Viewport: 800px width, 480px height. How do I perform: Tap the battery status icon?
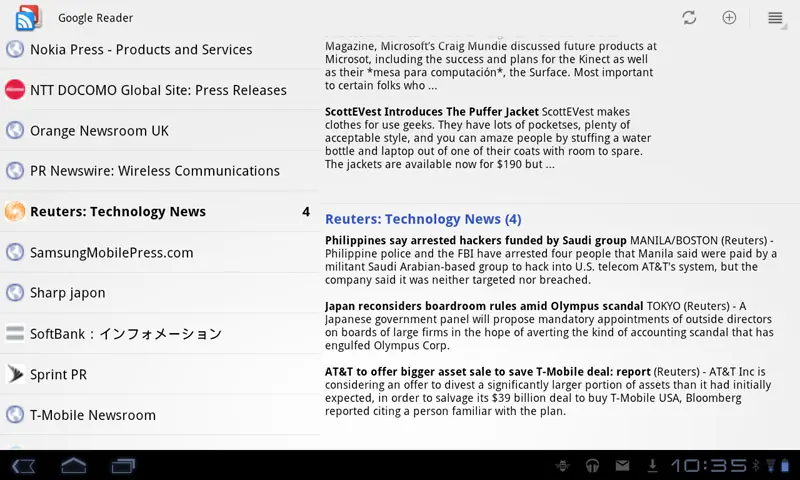point(785,465)
